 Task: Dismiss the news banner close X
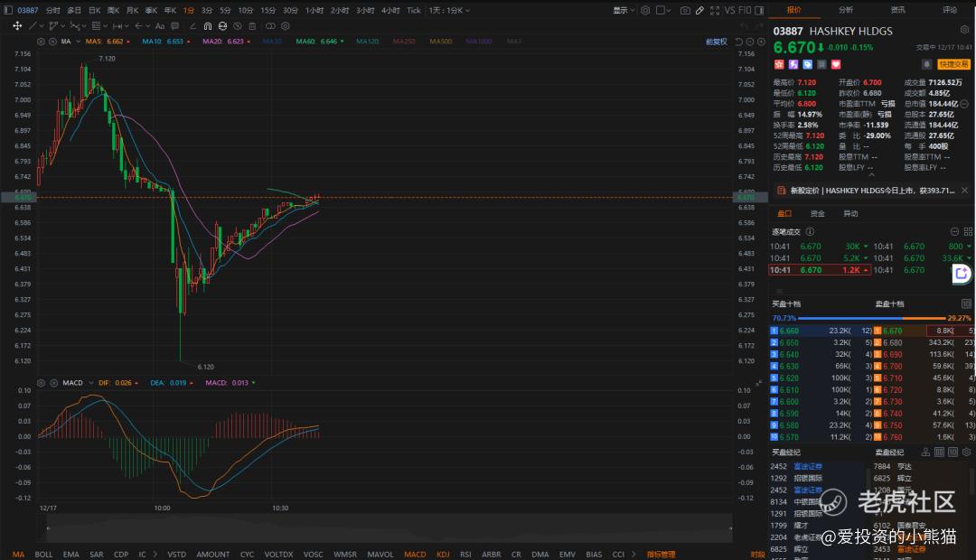(964, 191)
